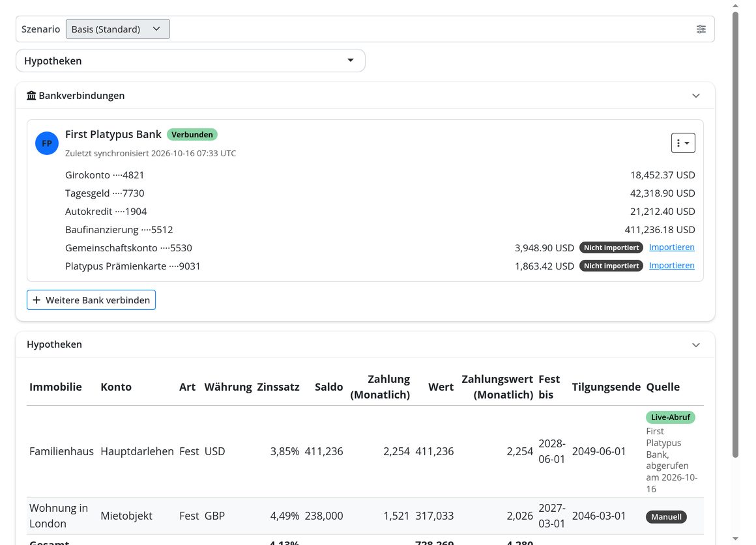
Task: Import the Platypus Prämienkarte account
Action: [672, 266]
